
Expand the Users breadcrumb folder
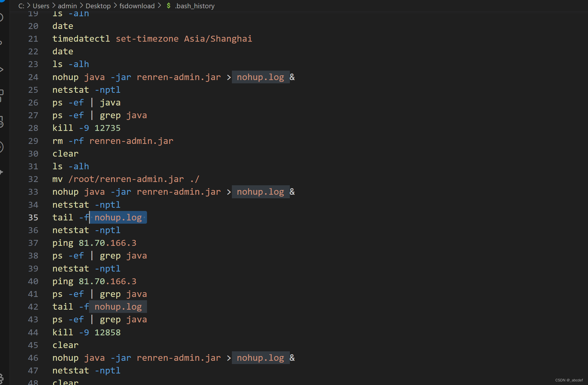coord(41,6)
